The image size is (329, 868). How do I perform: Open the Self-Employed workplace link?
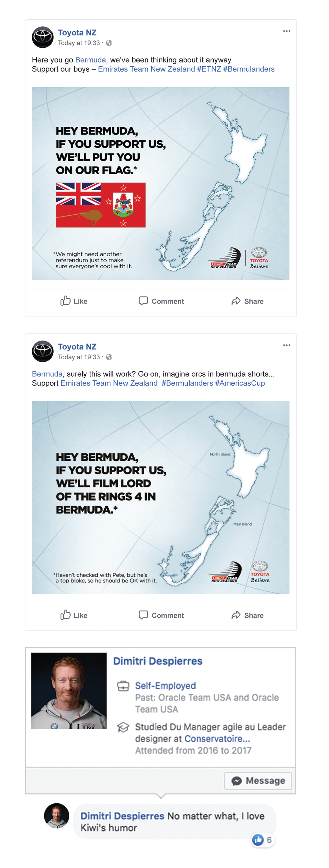pyautogui.click(x=165, y=686)
